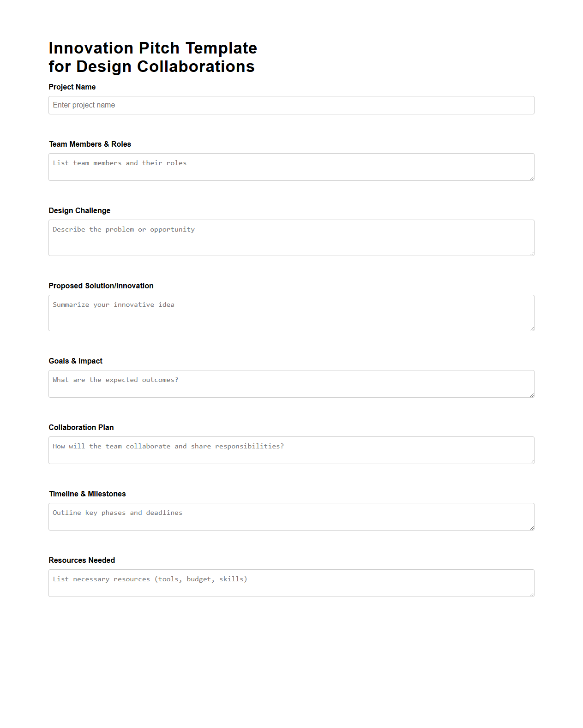Click the resize grip of Team Members textarea
583x728 pixels.
pos(531,179)
